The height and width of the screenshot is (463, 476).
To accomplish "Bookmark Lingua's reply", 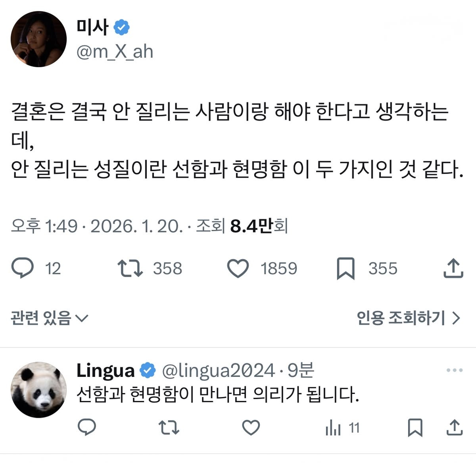I will coord(415,428).
